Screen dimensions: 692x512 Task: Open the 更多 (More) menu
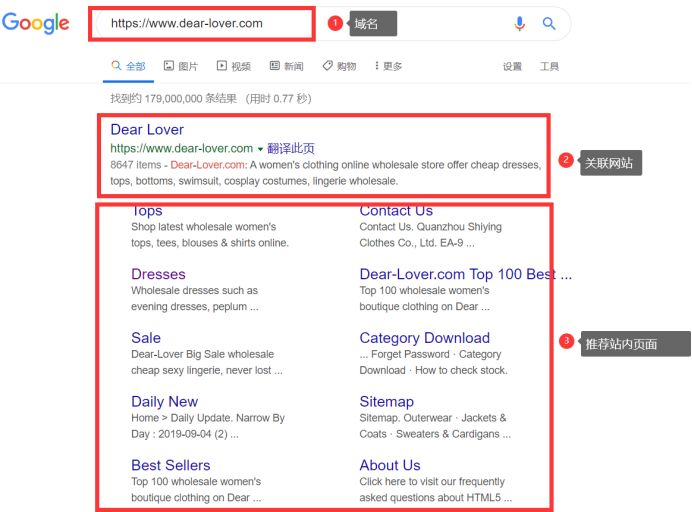(388, 66)
